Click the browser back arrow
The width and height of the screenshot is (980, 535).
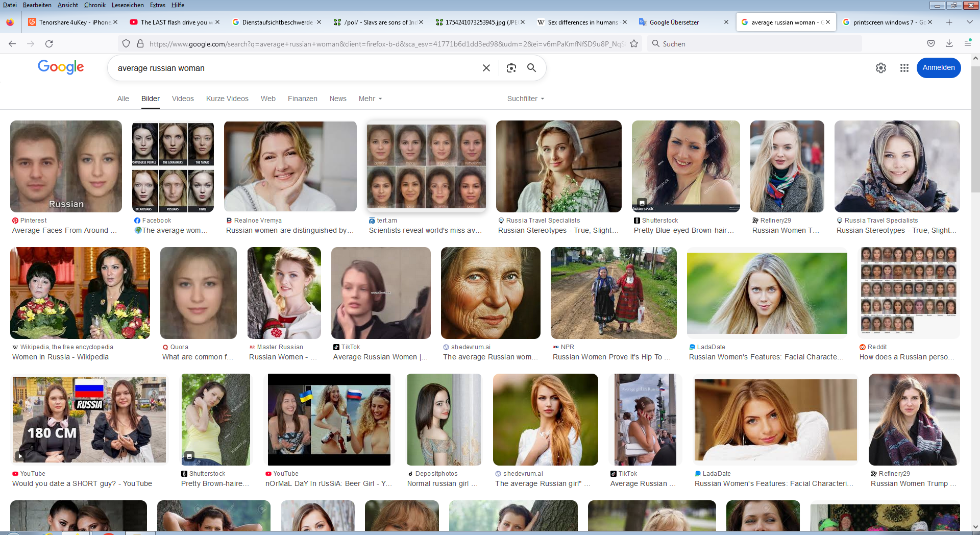point(12,44)
